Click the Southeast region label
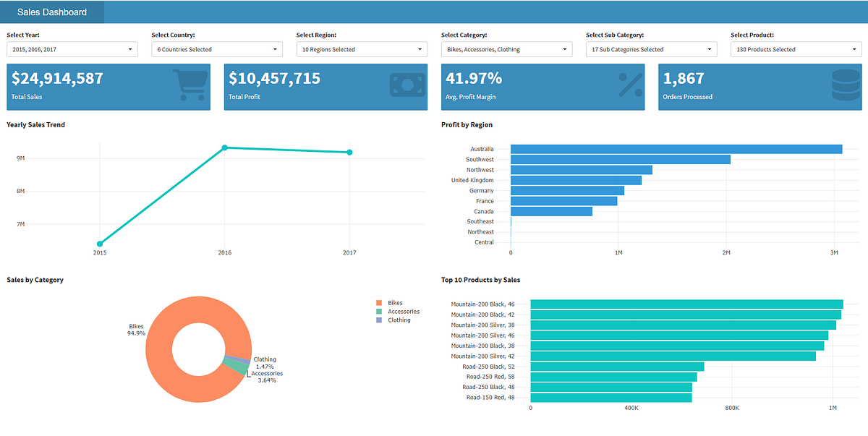The image size is (868, 436). pos(480,221)
